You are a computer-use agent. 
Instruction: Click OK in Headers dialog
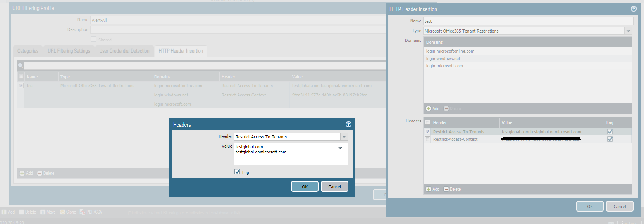[x=305, y=186]
